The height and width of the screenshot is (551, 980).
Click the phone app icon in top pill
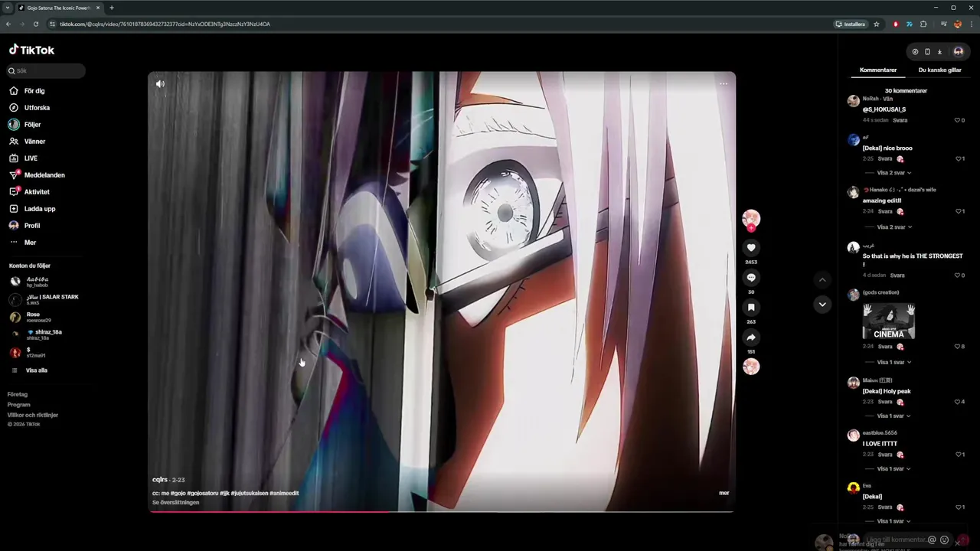tap(927, 52)
